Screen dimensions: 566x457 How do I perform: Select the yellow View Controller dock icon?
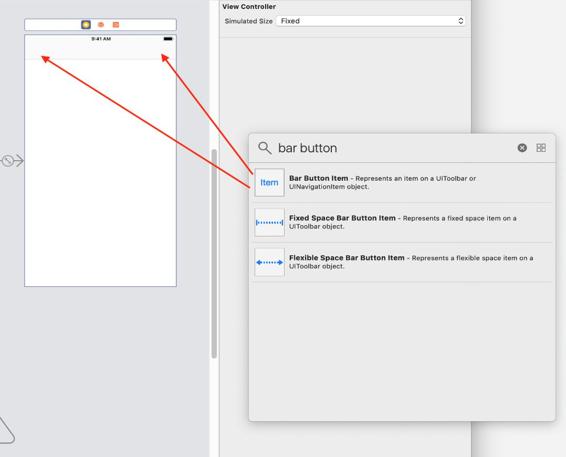coord(86,25)
